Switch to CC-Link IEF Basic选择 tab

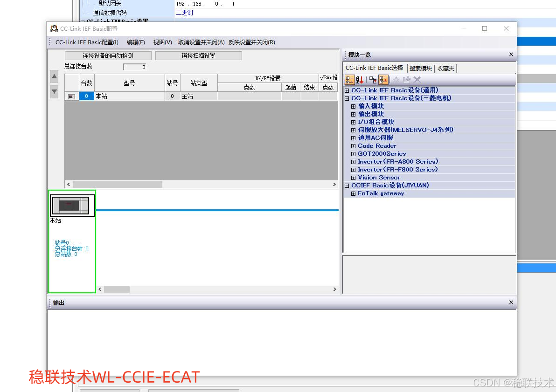click(375, 68)
